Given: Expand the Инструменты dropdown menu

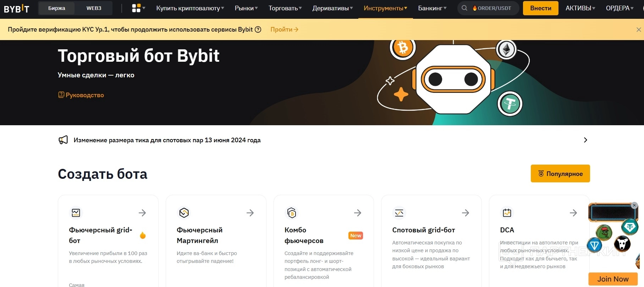Looking at the screenshot, I should tap(386, 8).
